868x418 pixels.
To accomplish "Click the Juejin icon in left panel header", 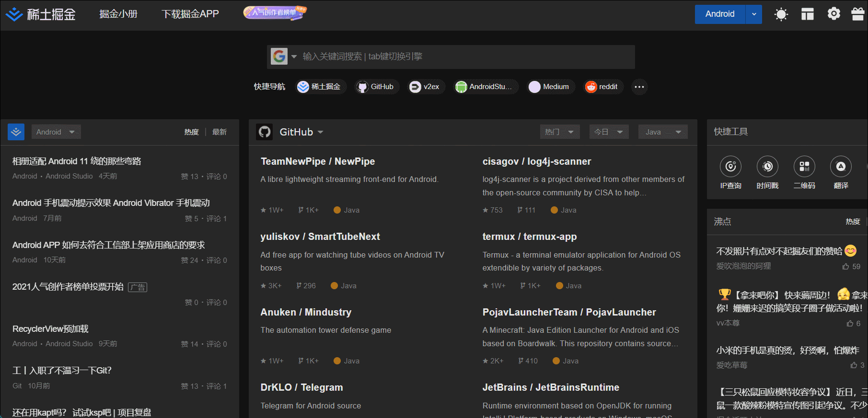I will [16, 132].
